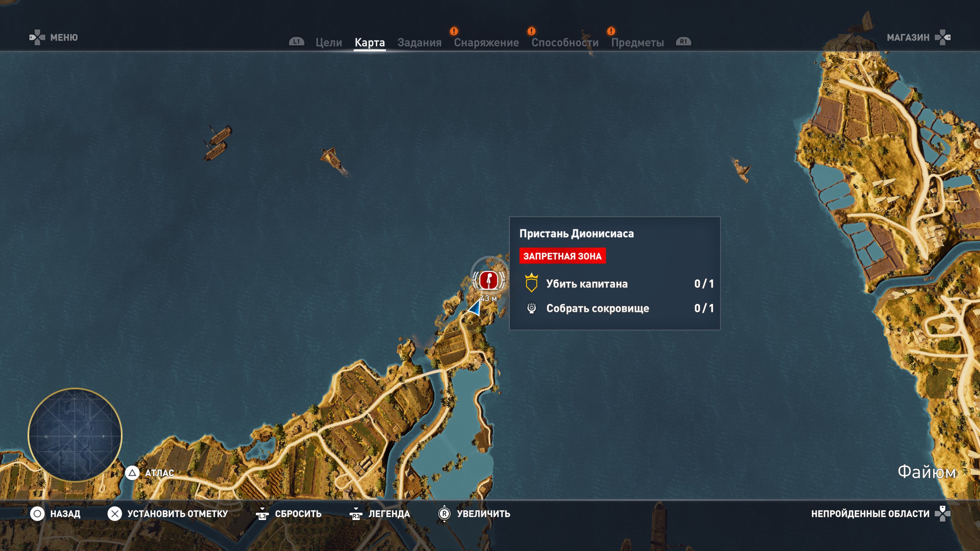Go back with НАЗАД
Image resolution: width=980 pixels, height=551 pixels.
click(65, 514)
